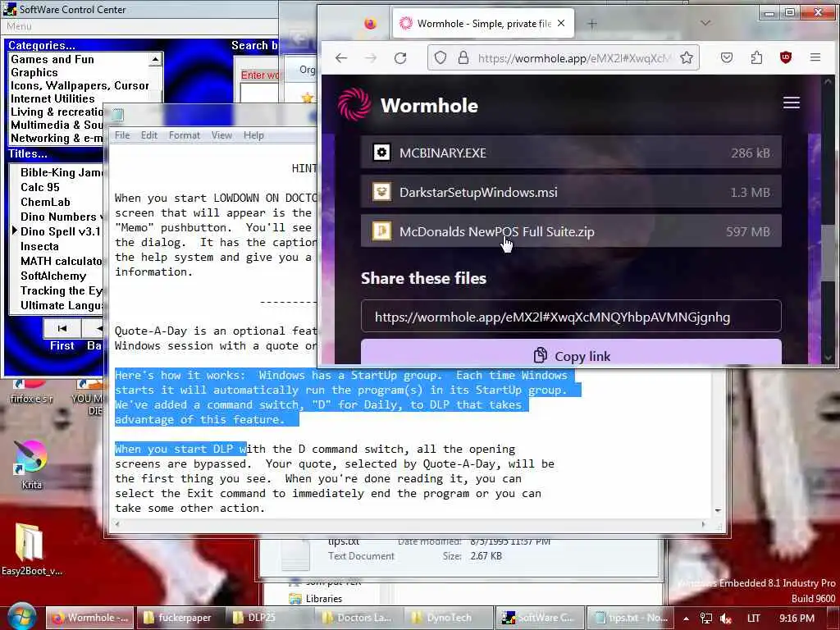Switch to DLP25 taskbar folder
This screenshot has height=630, width=840.
[269, 618]
